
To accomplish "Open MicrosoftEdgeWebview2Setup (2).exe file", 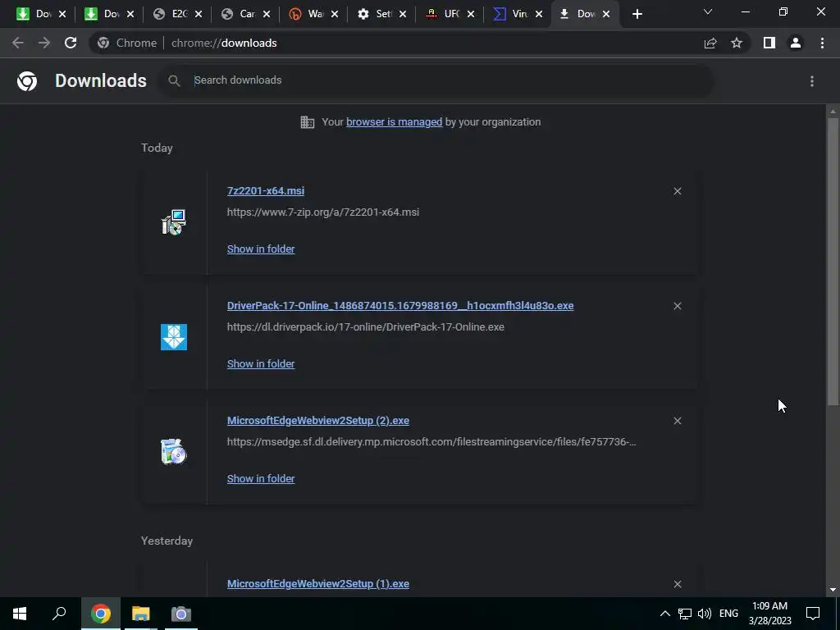I will click(318, 421).
